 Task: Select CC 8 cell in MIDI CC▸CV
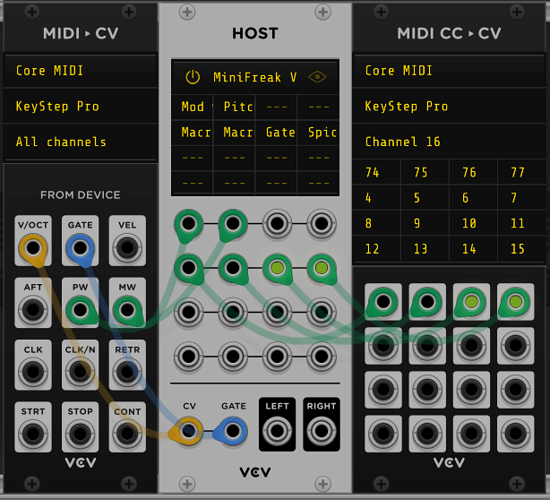click(376, 223)
